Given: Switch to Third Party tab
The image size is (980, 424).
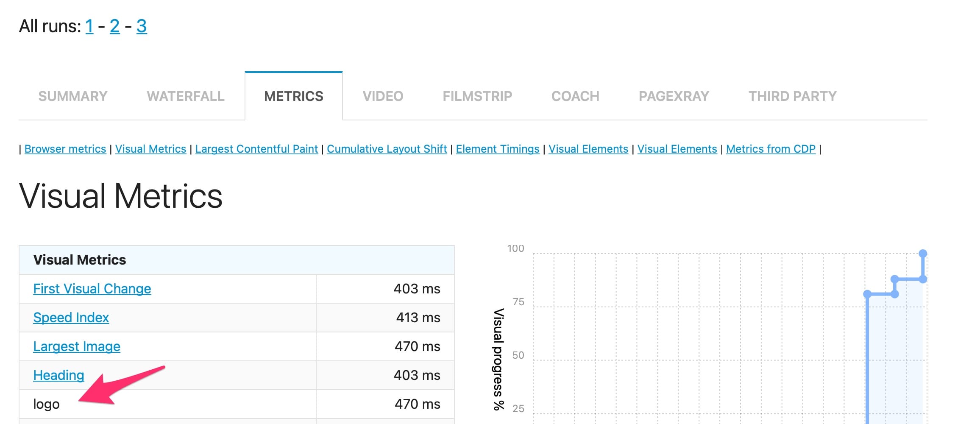Looking at the screenshot, I should point(793,96).
